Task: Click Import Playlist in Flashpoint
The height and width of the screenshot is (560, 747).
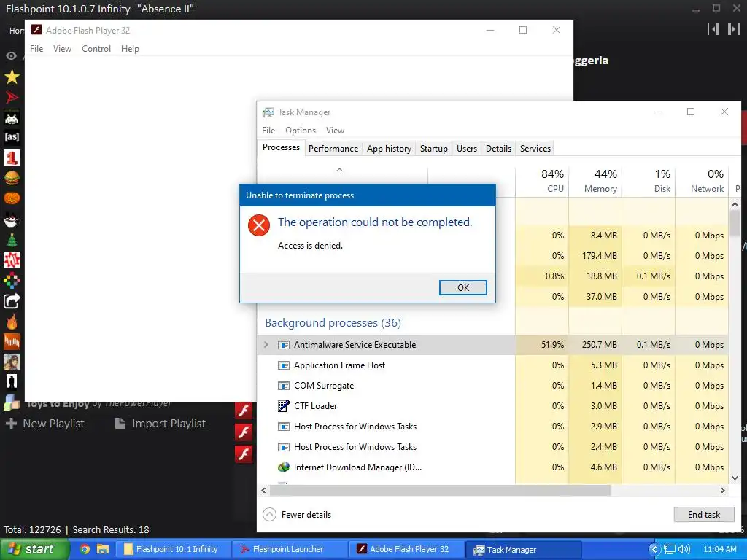Action: [160, 424]
